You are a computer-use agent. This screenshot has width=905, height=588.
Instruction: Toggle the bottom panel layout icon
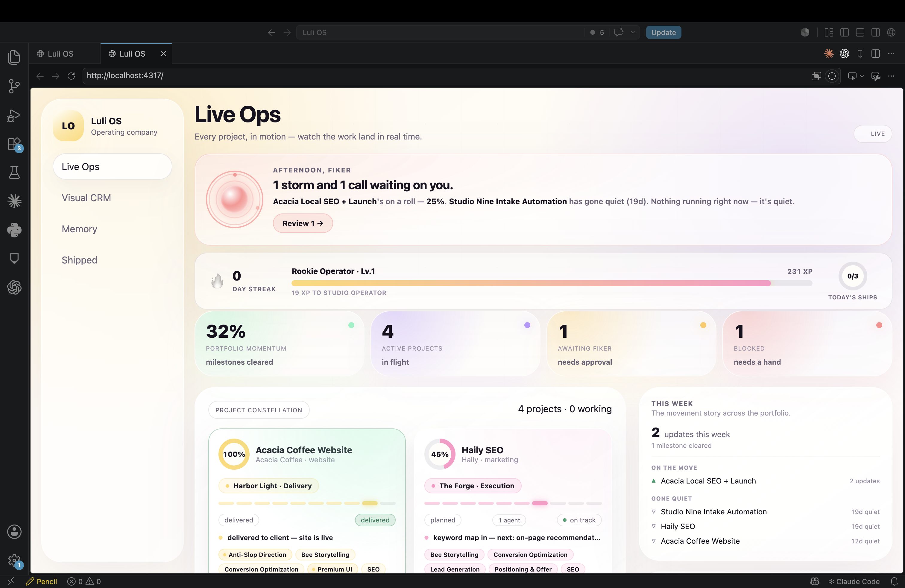860,32
